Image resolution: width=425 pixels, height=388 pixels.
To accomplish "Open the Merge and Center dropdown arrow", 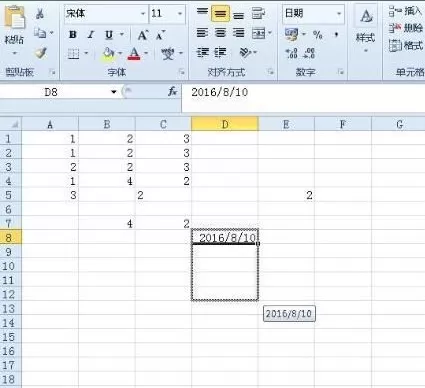I will [x=270, y=33].
